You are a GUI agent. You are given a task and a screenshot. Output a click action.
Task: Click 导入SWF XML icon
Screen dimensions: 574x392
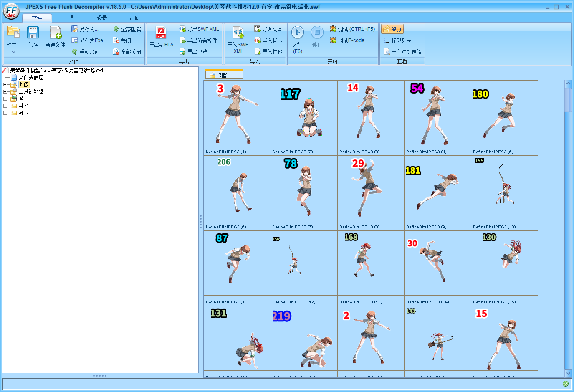coord(238,40)
